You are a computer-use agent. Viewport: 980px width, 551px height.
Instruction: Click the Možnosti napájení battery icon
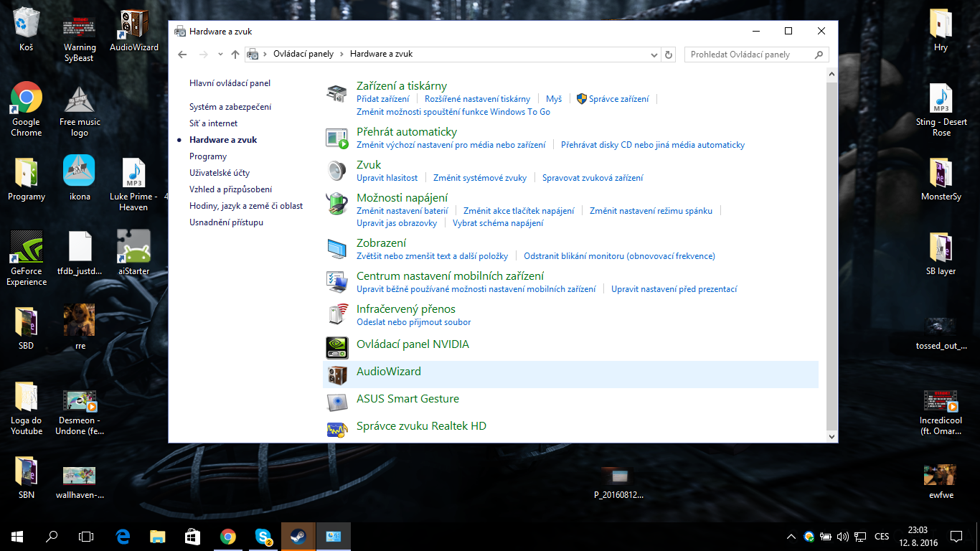(x=336, y=204)
